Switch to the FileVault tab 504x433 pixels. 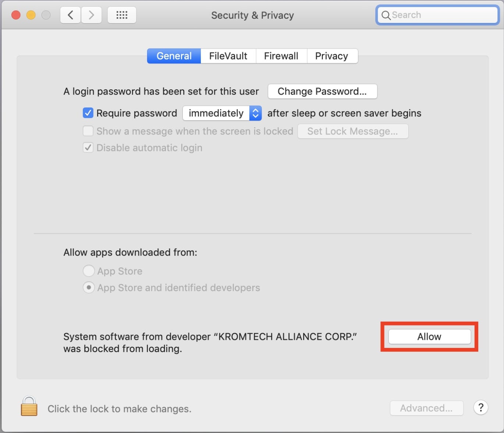(228, 56)
